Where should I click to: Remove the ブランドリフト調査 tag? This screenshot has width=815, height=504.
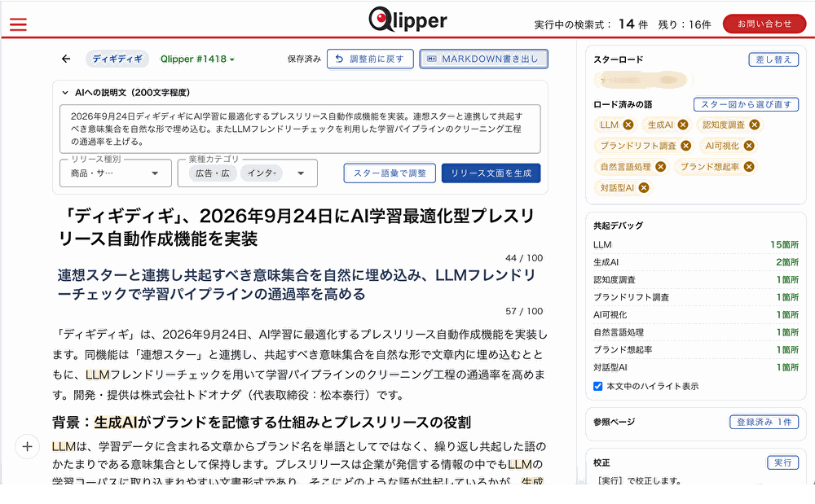click(x=685, y=146)
